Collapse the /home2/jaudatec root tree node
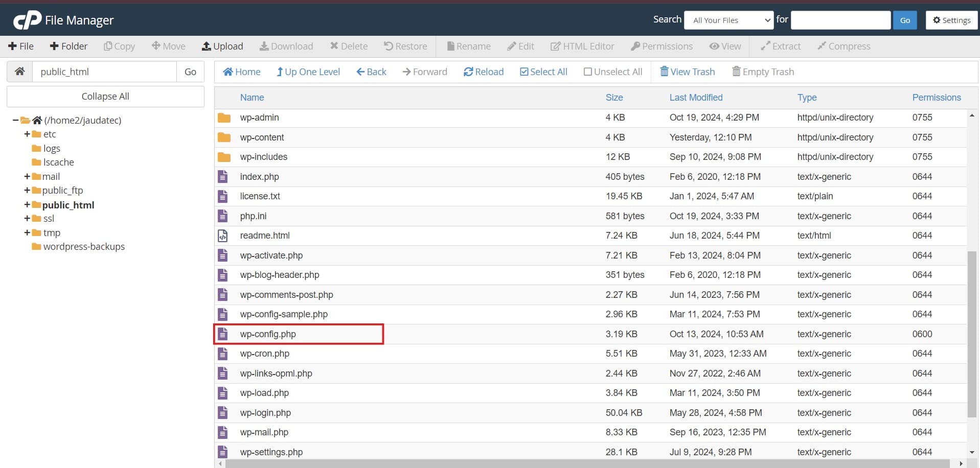The image size is (980, 468). [x=15, y=120]
